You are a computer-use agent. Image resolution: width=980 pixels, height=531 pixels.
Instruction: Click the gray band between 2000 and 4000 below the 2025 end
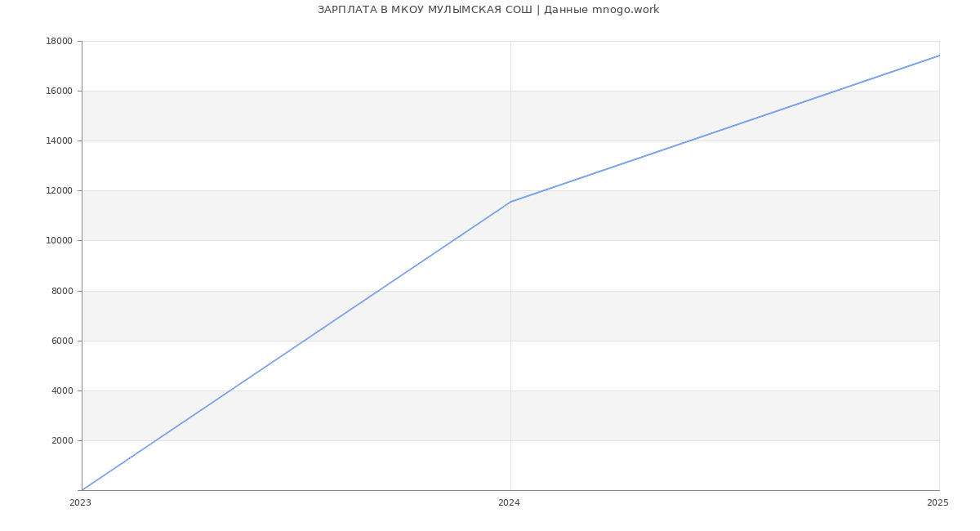coord(898,415)
